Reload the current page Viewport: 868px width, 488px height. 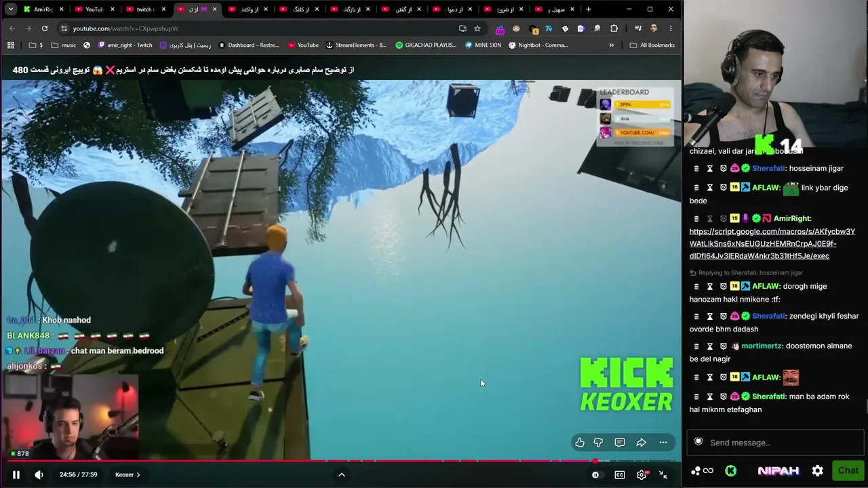pos(45,28)
